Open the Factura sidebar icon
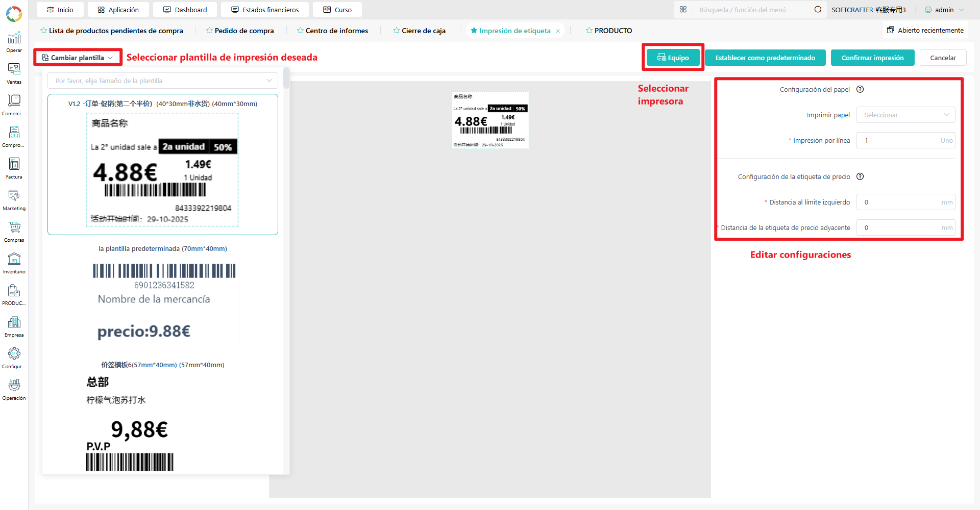 (x=14, y=168)
